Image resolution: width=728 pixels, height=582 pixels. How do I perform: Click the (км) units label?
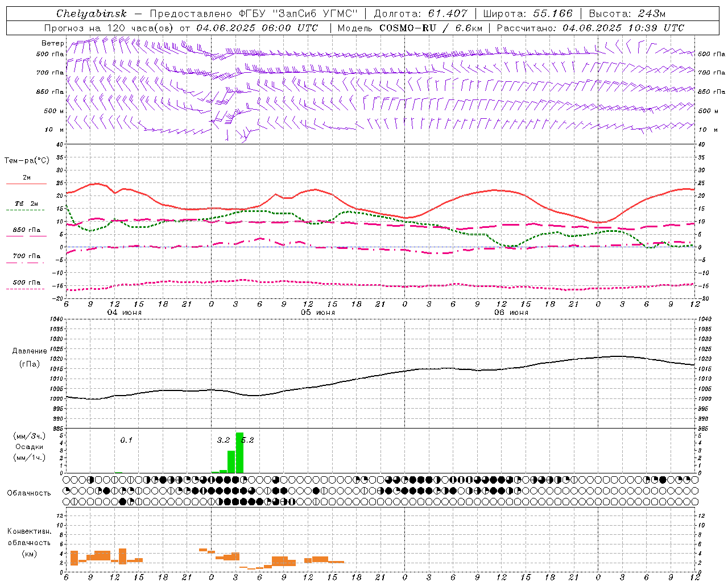tap(29, 554)
